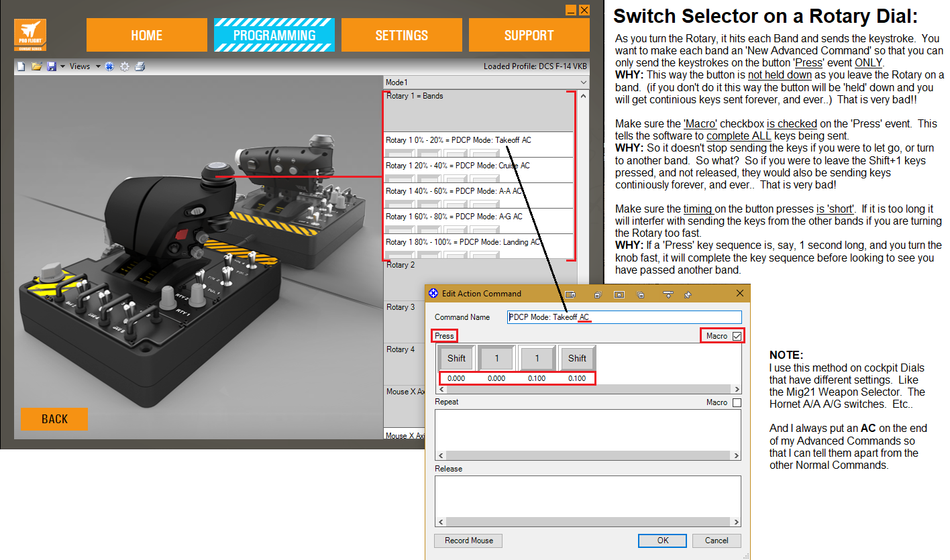This screenshot has width=950, height=560.
Task: Click the framed-square icon in dialog titlebar
Action: [x=619, y=294]
